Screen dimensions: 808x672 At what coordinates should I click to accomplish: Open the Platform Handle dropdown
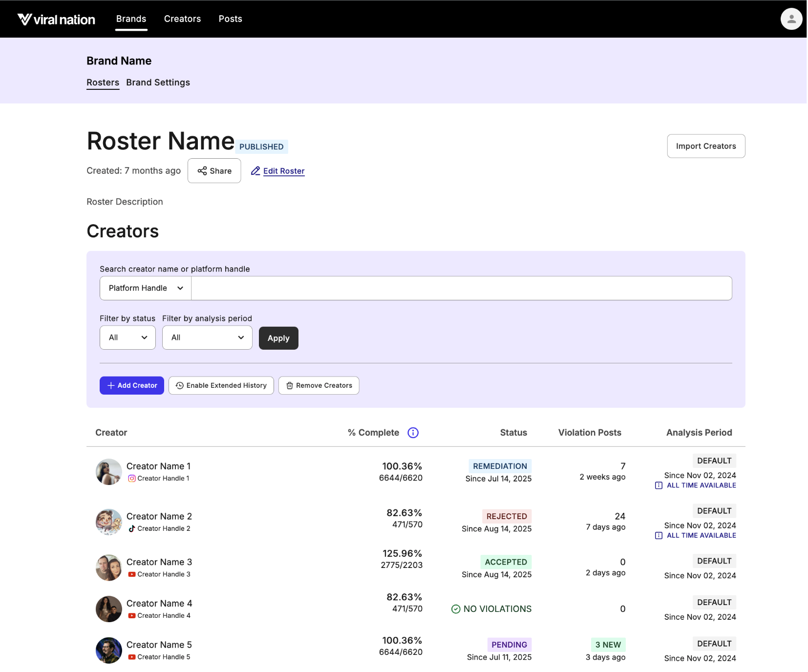click(144, 288)
